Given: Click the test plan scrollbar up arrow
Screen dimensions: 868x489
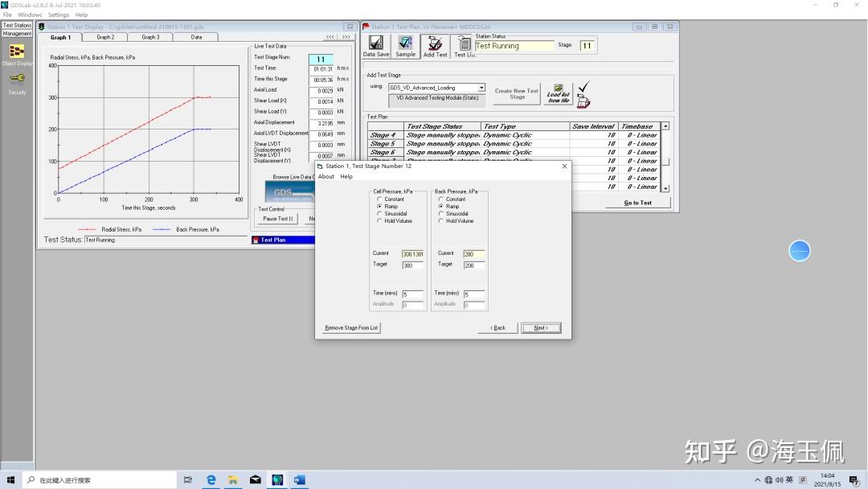Looking at the screenshot, I should click(665, 126).
